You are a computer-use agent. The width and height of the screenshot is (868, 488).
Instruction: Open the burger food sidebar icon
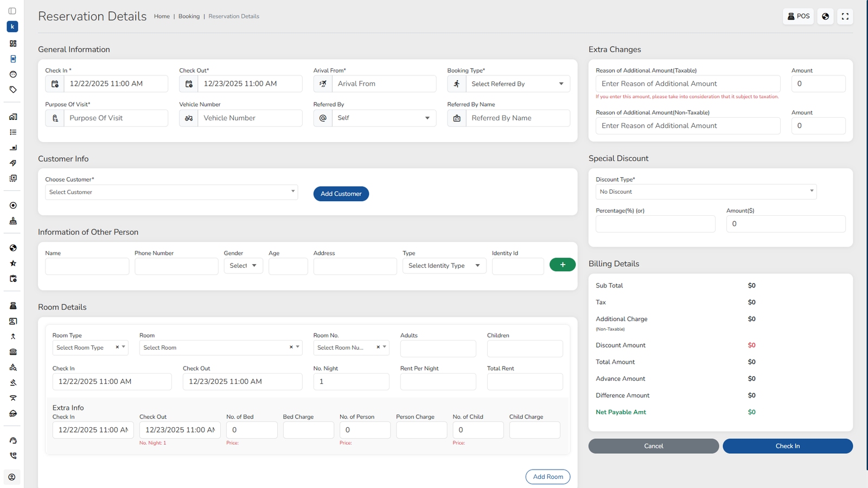(13, 352)
